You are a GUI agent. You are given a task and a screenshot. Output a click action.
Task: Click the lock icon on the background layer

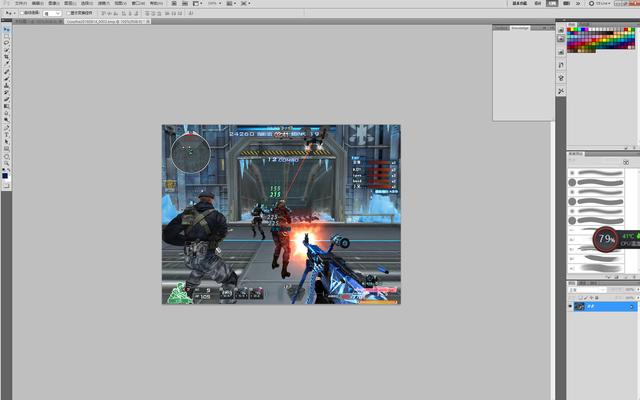click(x=631, y=307)
